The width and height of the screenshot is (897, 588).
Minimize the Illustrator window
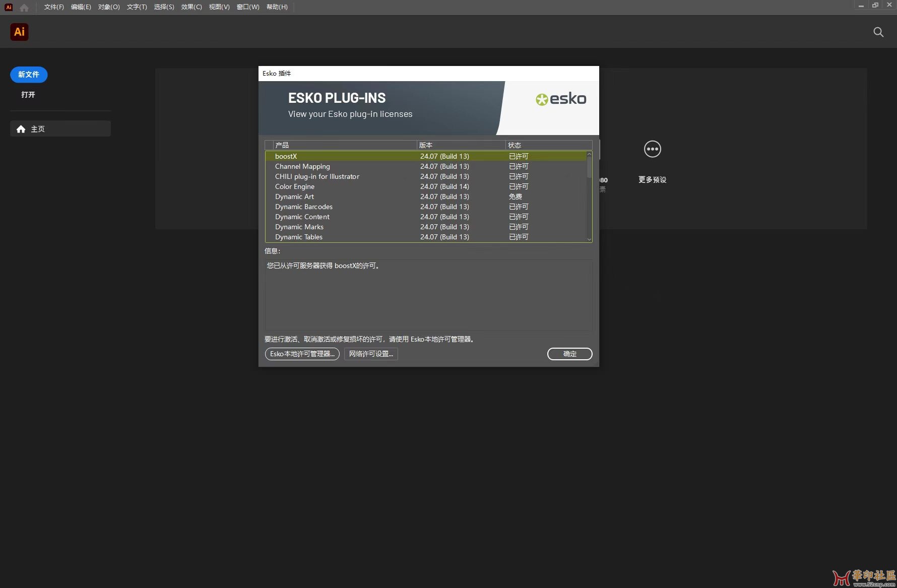coord(861,5)
